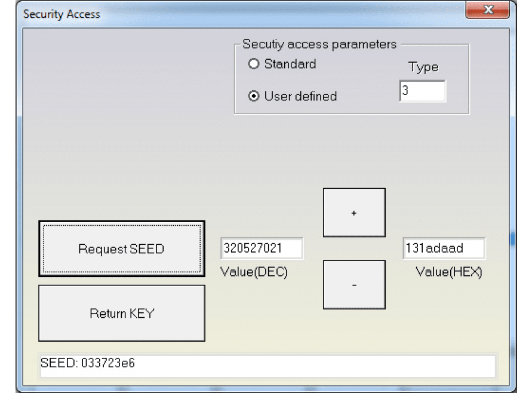Click the Security Access title bar text
This screenshot has width=532, height=393.
[61, 14]
